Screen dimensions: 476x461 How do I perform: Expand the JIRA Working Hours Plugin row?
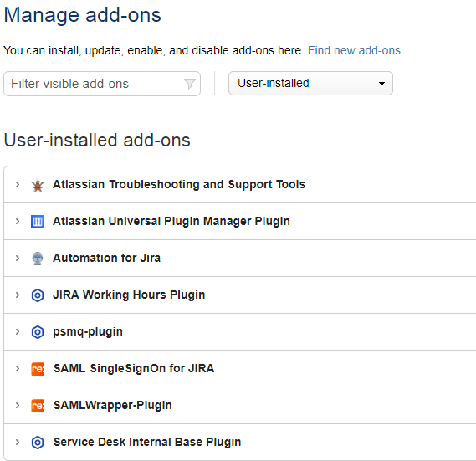(18, 295)
